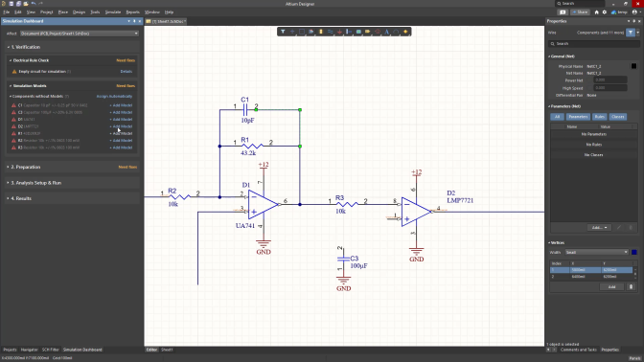Image resolution: width=644 pixels, height=362 pixels.
Task: Click Assign Automatically for models
Action: 114,97
